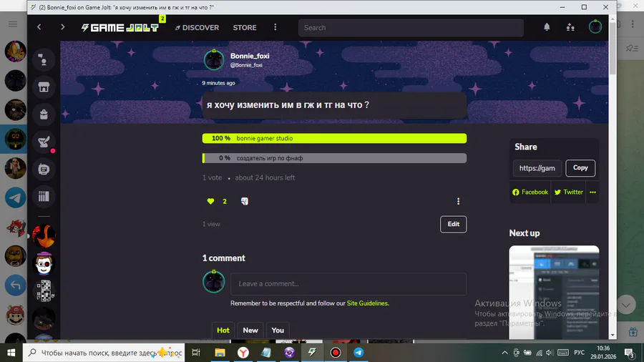
Task: Select the 'bonnie gamer studio' poll bar
Action: point(334,138)
